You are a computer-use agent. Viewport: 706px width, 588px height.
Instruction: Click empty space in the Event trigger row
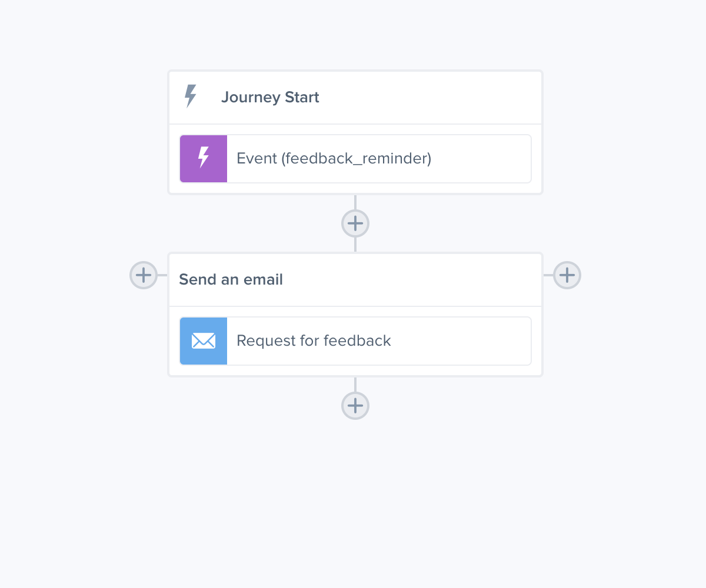tap(481, 159)
